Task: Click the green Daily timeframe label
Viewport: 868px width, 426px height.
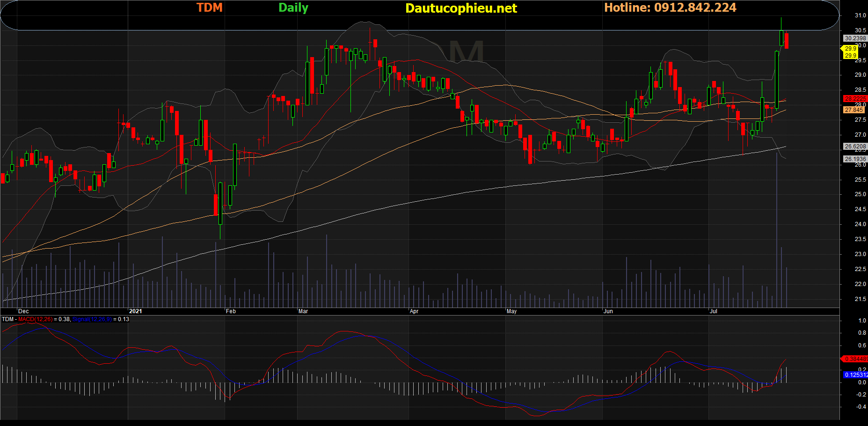Action: pyautogui.click(x=293, y=7)
